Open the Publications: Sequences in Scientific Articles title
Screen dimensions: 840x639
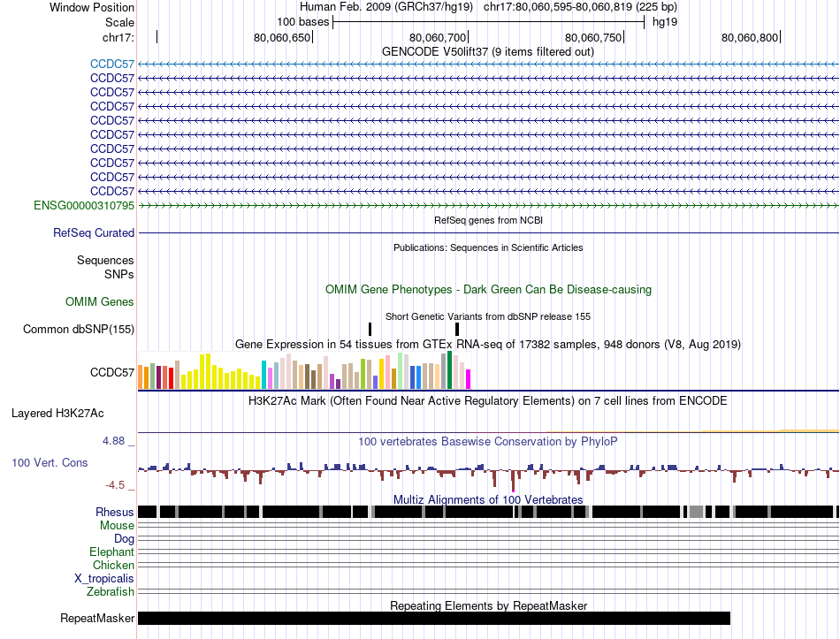click(488, 247)
